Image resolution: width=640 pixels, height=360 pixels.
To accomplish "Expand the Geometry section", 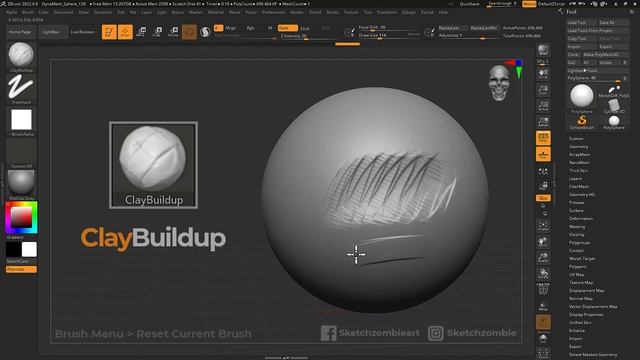I will (x=578, y=147).
